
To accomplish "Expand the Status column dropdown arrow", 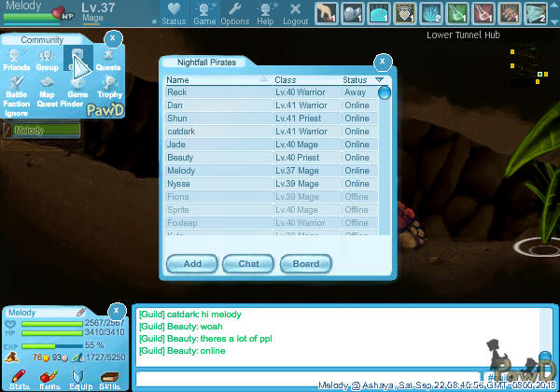I will 380,80.
